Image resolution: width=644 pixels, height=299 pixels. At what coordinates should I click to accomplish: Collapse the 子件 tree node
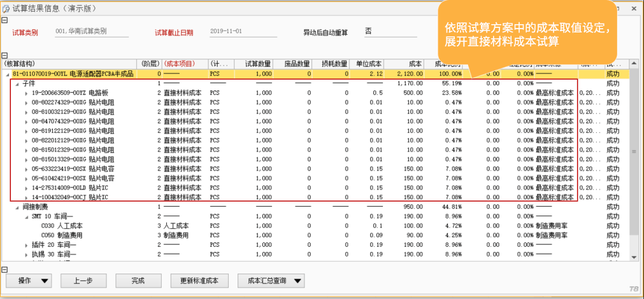pyautogui.click(x=17, y=83)
